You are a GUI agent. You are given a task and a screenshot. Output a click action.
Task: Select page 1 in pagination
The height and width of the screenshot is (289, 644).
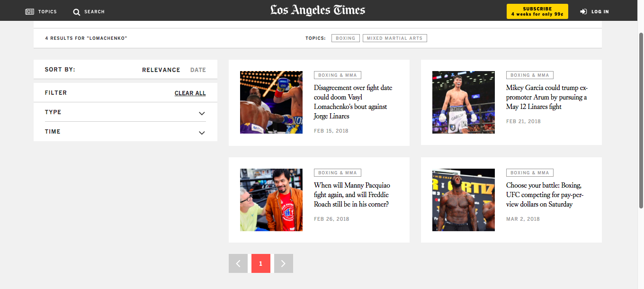point(260,263)
